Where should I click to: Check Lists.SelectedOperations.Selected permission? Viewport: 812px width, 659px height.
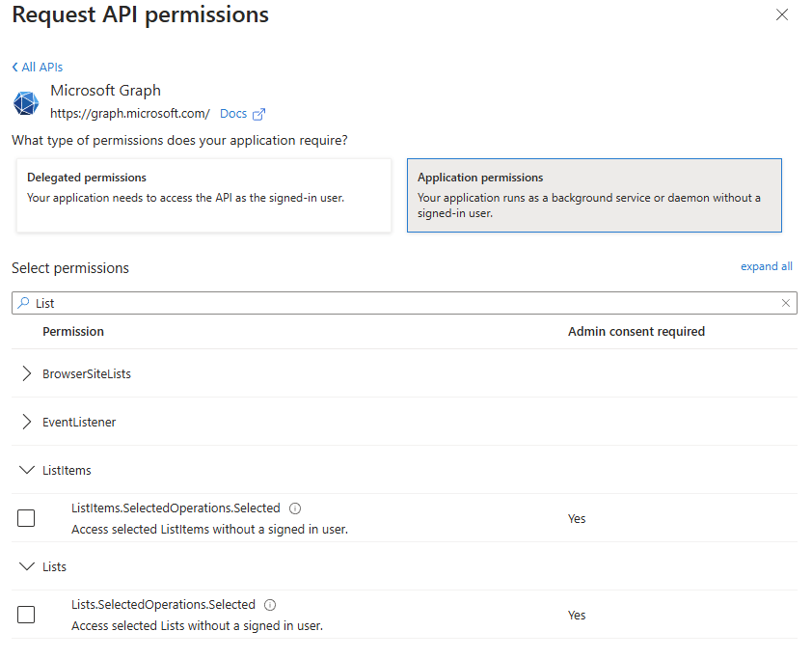(x=26, y=615)
